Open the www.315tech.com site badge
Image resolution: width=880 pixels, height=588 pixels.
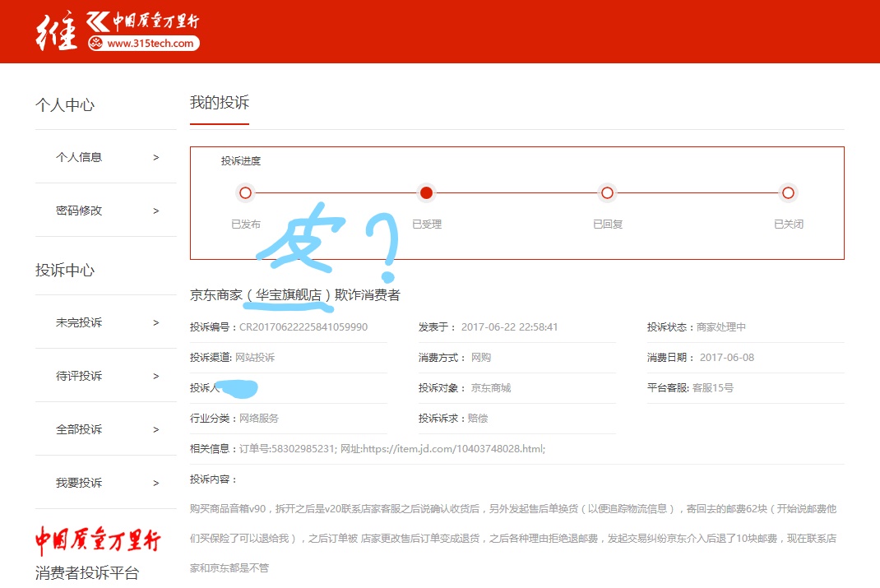point(144,44)
